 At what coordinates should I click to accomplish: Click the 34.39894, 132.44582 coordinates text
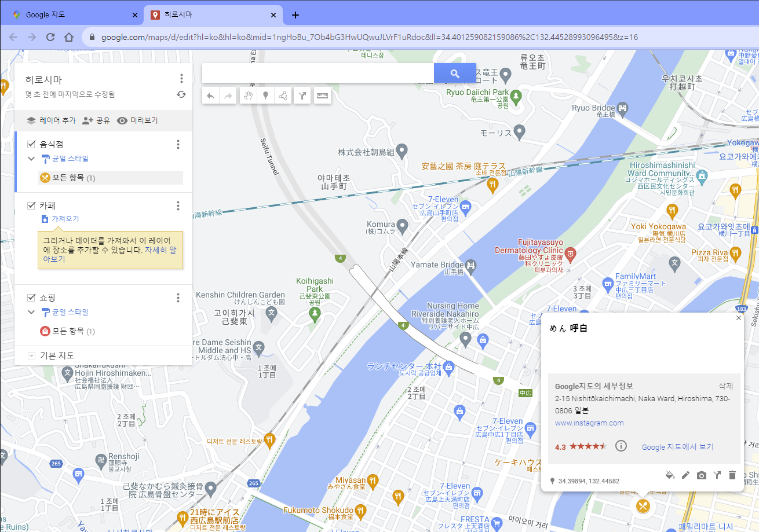coord(589,481)
